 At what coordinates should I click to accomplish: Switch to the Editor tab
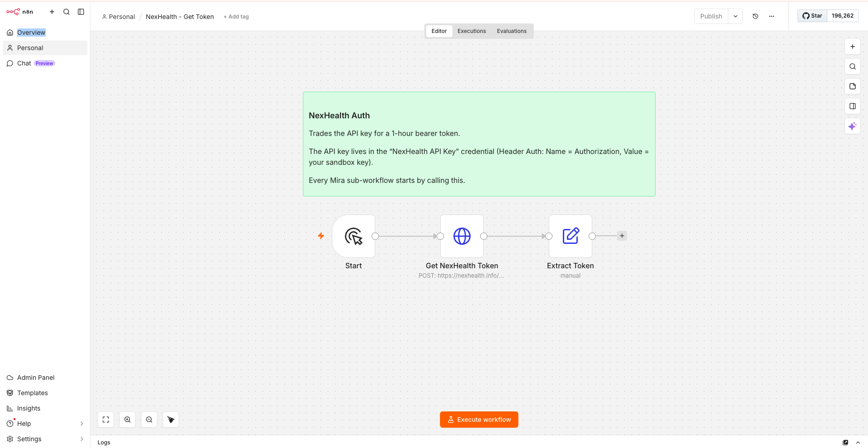tap(439, 31)
